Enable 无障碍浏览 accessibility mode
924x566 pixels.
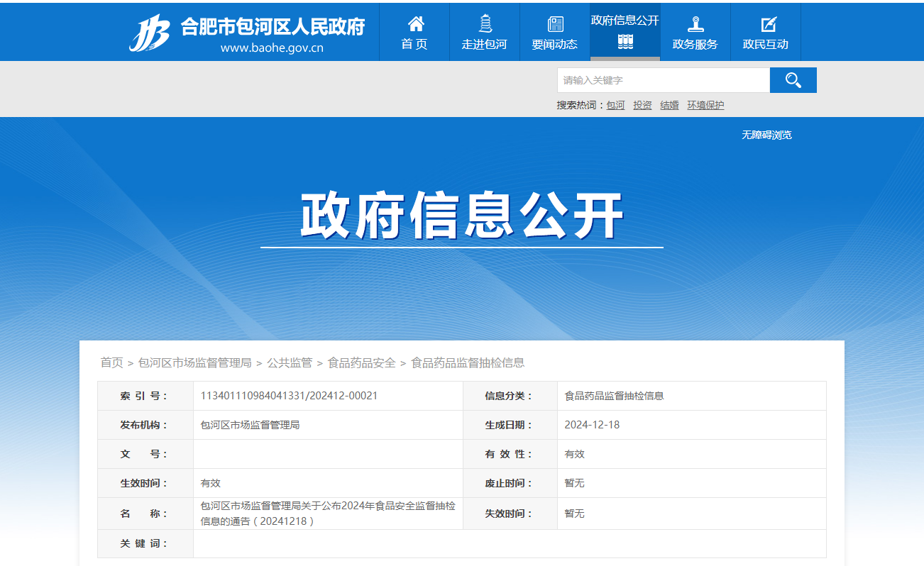click(x=766, y=135)
